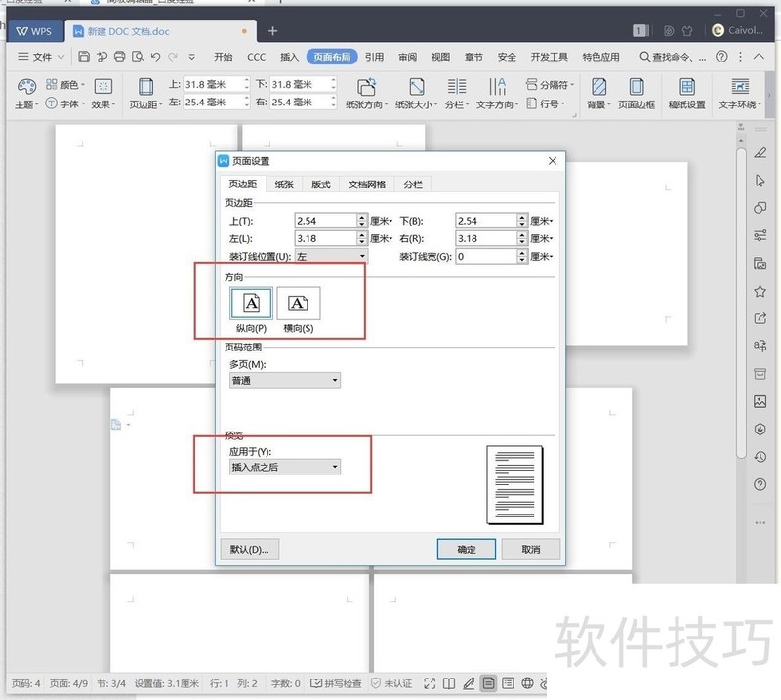Image resolution: width=781 pixels, height=700 pixels.
Task: Open 装订线位置(U) dropdown
Action: 331,256
